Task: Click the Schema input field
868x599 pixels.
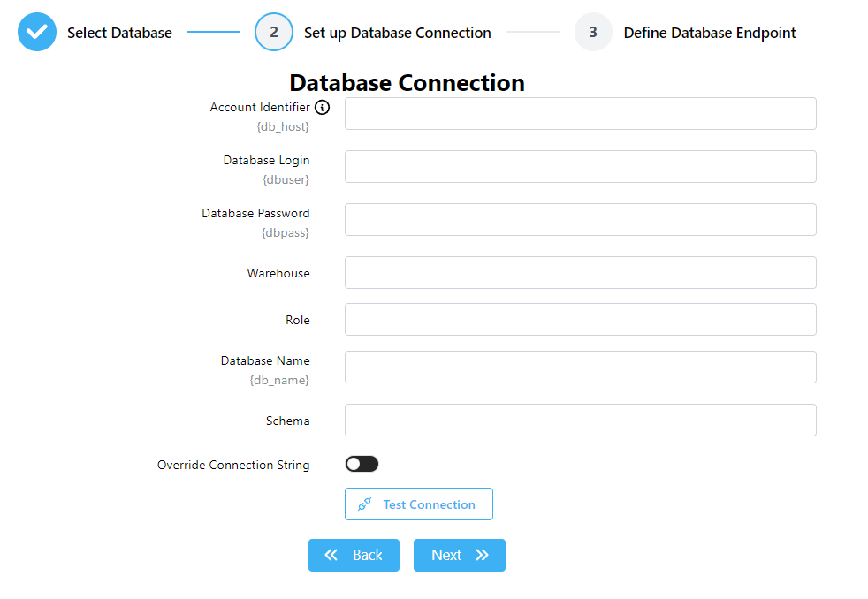Action: (580, 421)
